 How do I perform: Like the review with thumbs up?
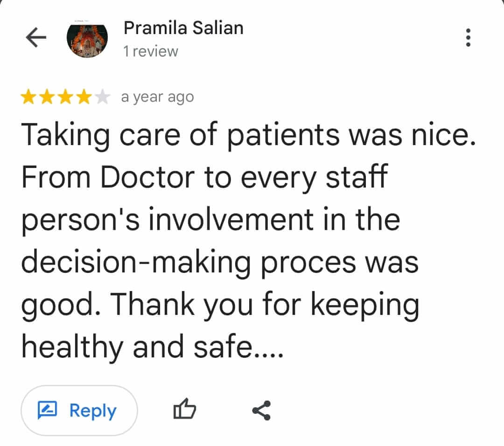(x=184, y=411)
